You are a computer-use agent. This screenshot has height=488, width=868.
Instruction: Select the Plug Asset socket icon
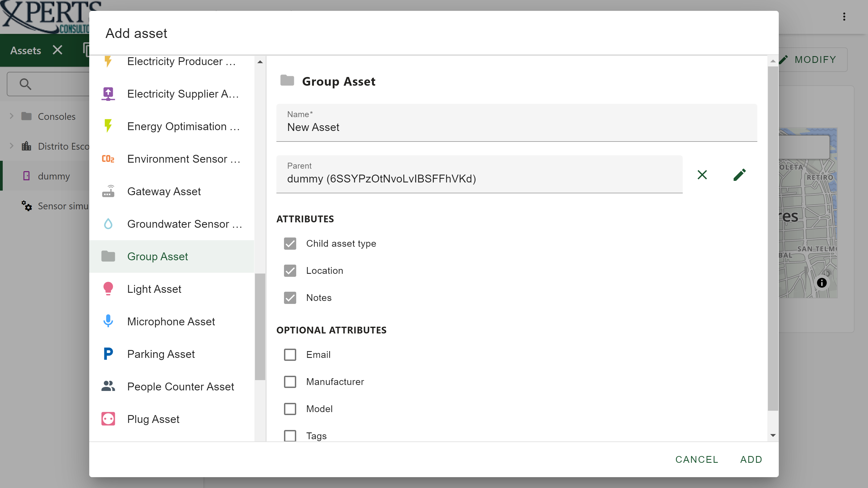coord(108,419)
